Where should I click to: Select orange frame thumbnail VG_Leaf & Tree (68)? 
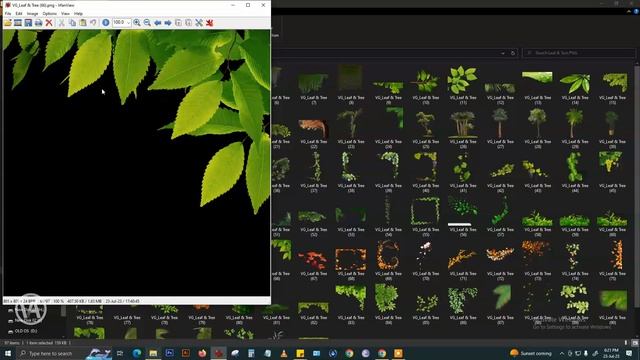point(351,261)
